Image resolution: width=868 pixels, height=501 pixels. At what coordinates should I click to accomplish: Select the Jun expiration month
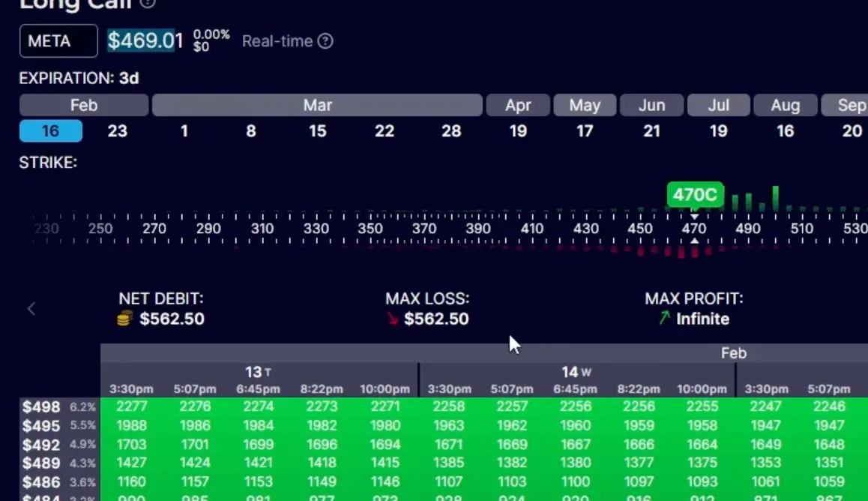[x=651, y=105]
